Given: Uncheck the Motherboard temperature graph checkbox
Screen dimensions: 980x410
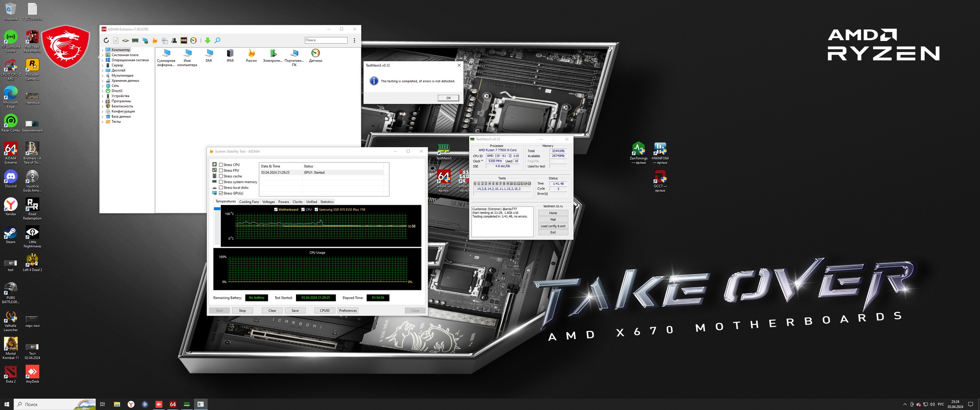Looking at the screenshot, I should 276,210.
